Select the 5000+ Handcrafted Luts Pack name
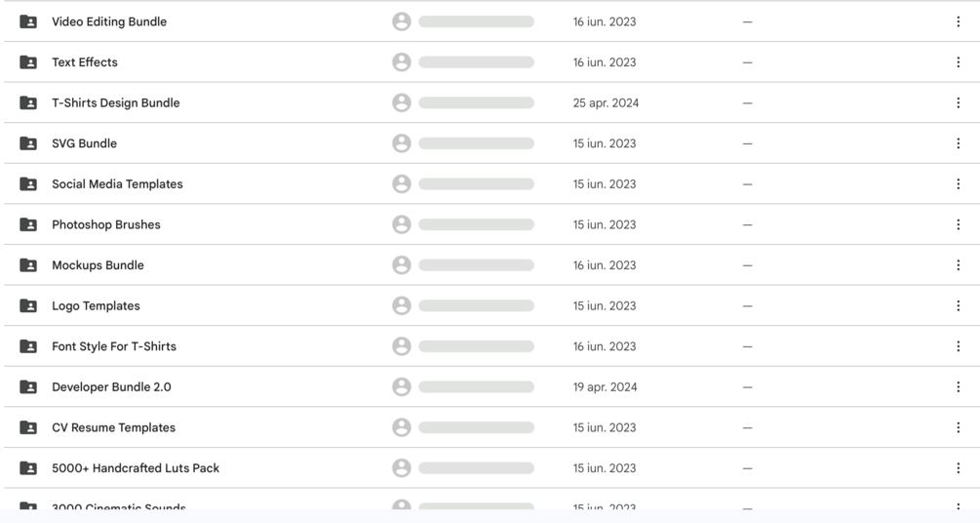 point(136,468)
